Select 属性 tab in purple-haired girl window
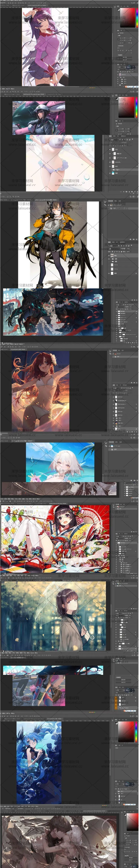This screenshot has width=139, height=868. pos(118,30)
